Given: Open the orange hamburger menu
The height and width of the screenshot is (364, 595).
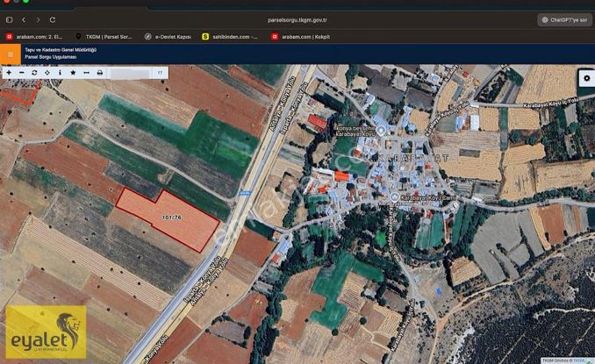Looking at the screenshot, I should pyautogui.click(x=10, y=54).
